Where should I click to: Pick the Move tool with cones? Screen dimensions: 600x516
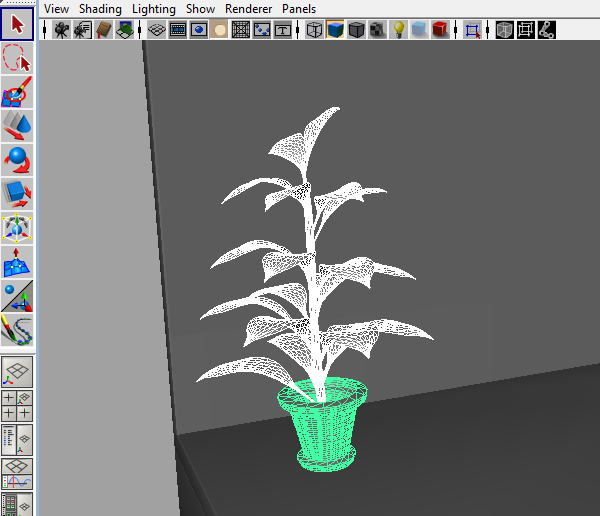tap(17, 126)
